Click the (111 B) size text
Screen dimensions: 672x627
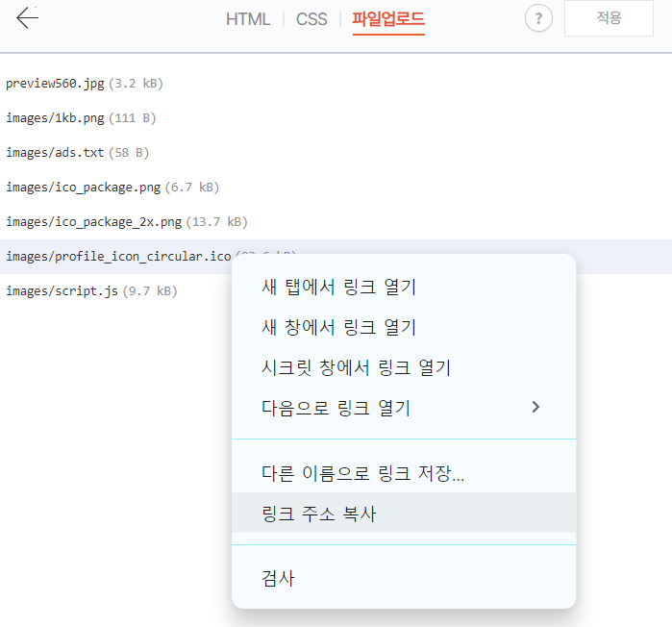133,118
